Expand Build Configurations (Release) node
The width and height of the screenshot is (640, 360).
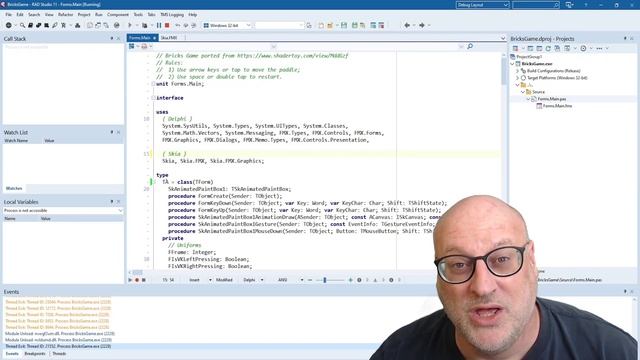(x=518, y=71)
